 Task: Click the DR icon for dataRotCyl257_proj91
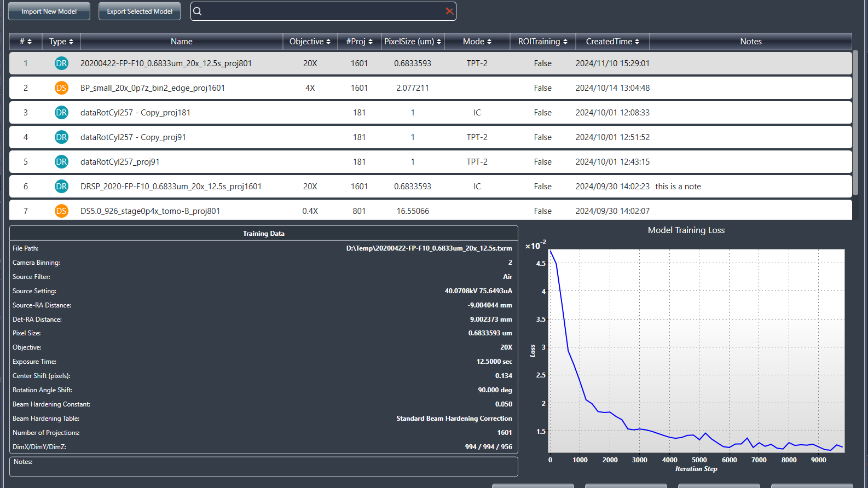pyautogui.click(x=61, y=162)
